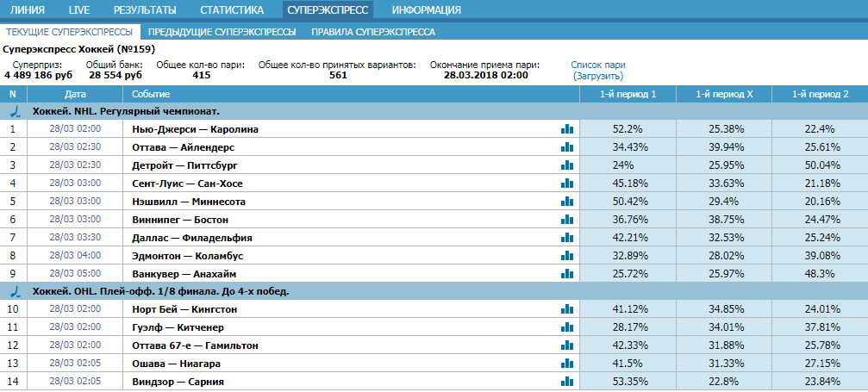Select 39.08% for Эдмонтон — Коламбус
The width and height of the screenshot is (868, 392).
point(821,256)
